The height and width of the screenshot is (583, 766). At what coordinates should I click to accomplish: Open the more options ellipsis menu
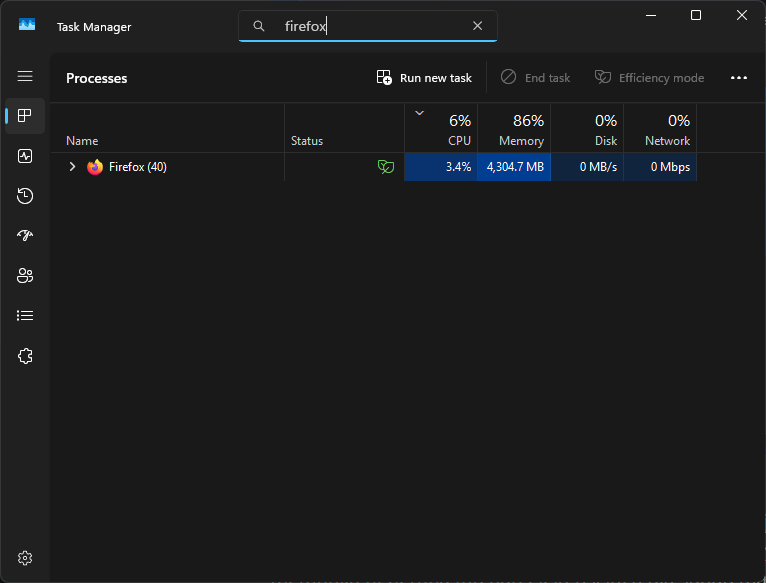739,78
